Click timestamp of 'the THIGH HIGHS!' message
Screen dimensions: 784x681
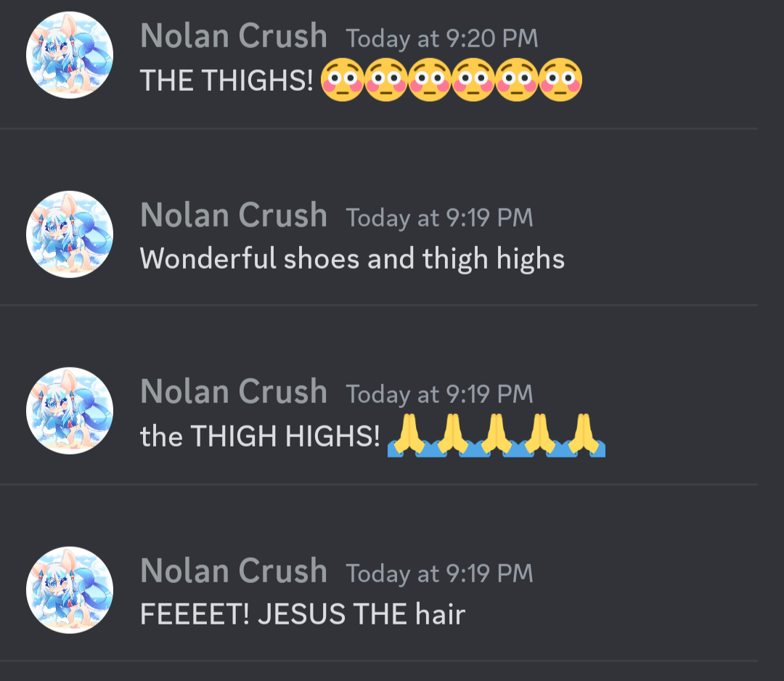point(439,394)
